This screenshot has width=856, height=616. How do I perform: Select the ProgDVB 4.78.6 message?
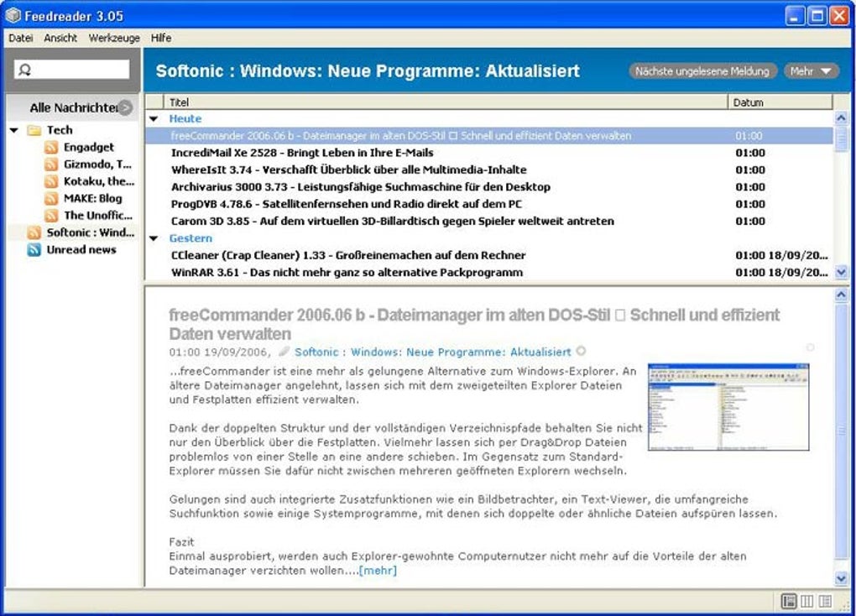489,204
